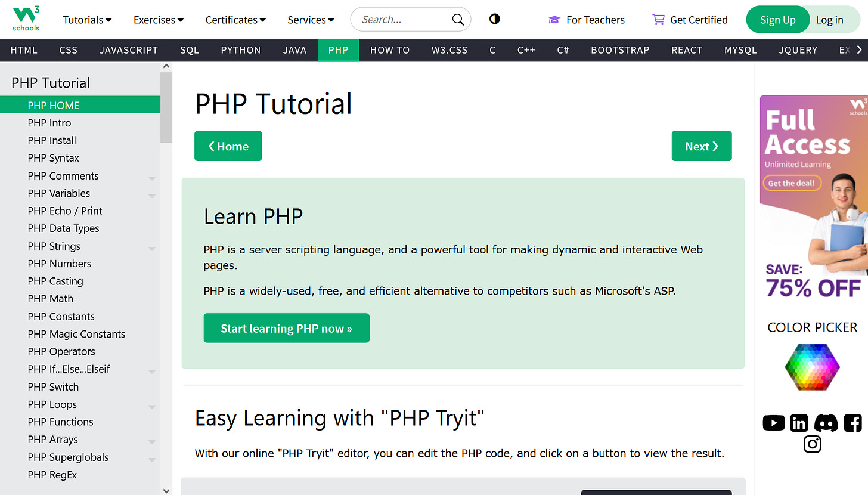The height and width of the screenshot is (495, 868).
Task: Open PHP Magic Constants in the sidebar
Action: (80, 334)
